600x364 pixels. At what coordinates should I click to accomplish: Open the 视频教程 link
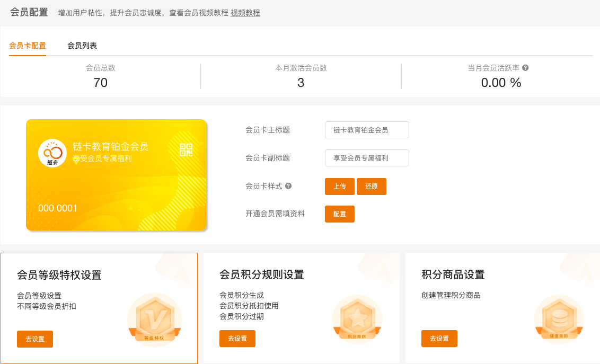[245, 13]
